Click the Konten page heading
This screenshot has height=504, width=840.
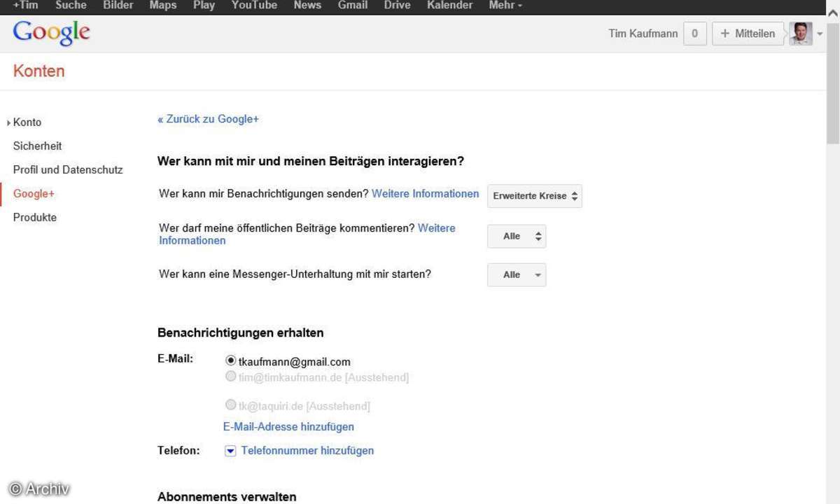click(x=39, y=71)
